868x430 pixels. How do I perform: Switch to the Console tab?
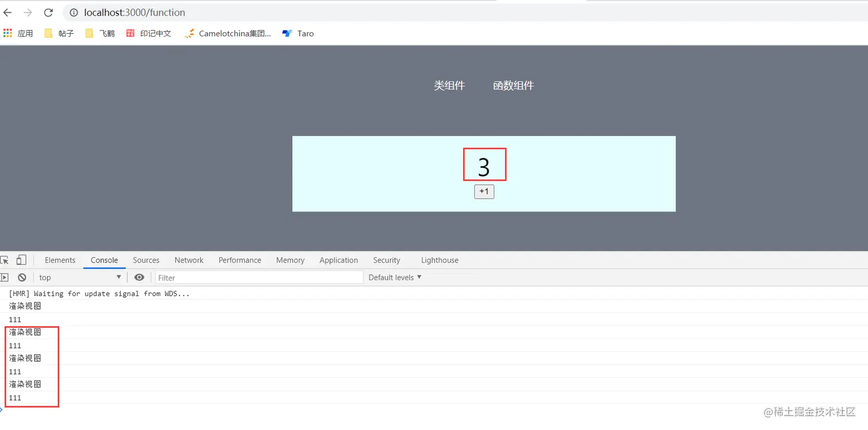point(104,260)
